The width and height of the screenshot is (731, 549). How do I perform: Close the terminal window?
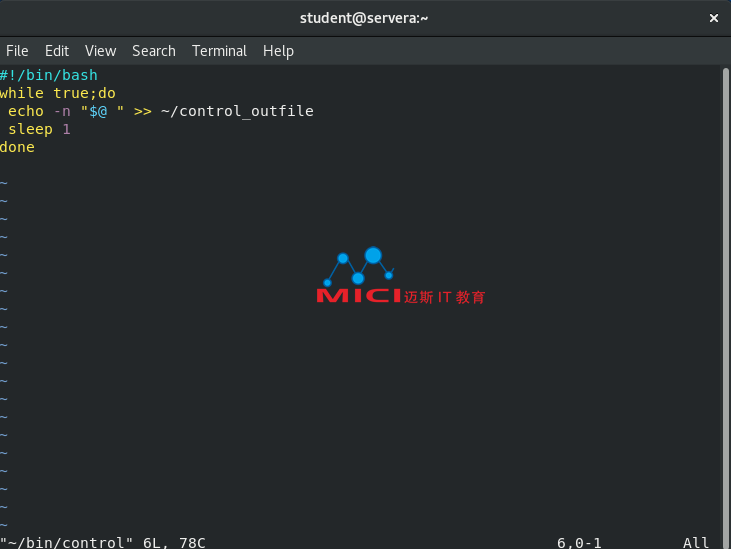pos(713,18)
